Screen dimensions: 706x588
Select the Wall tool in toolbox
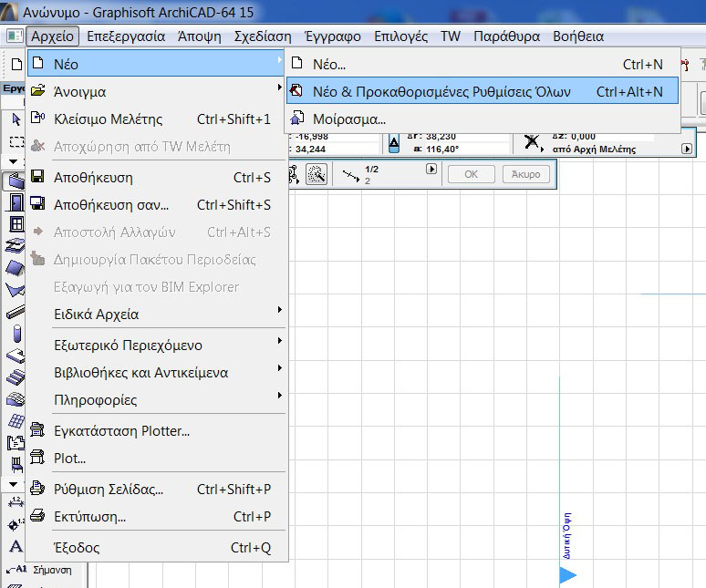pyautogui.click(x=16, y=181)
